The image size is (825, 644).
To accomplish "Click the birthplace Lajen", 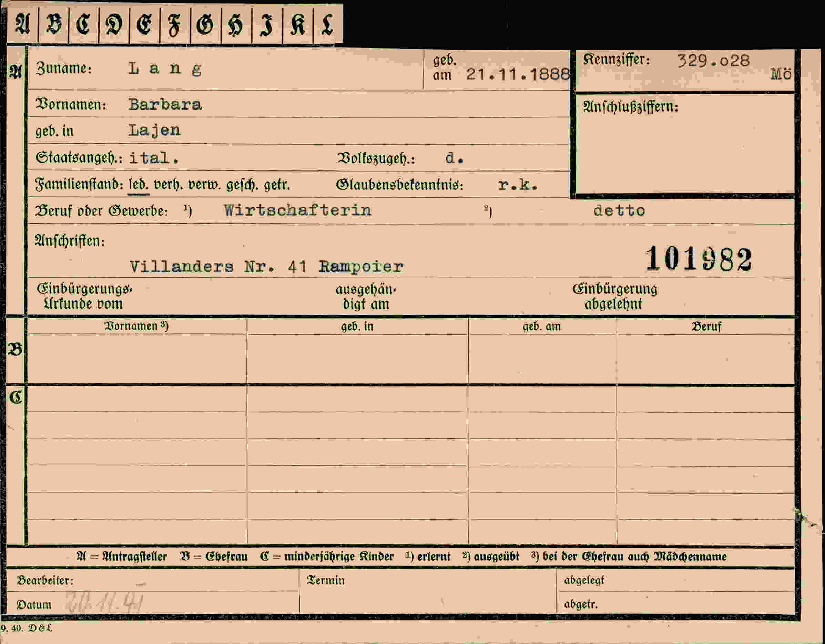I will point(154,131).
